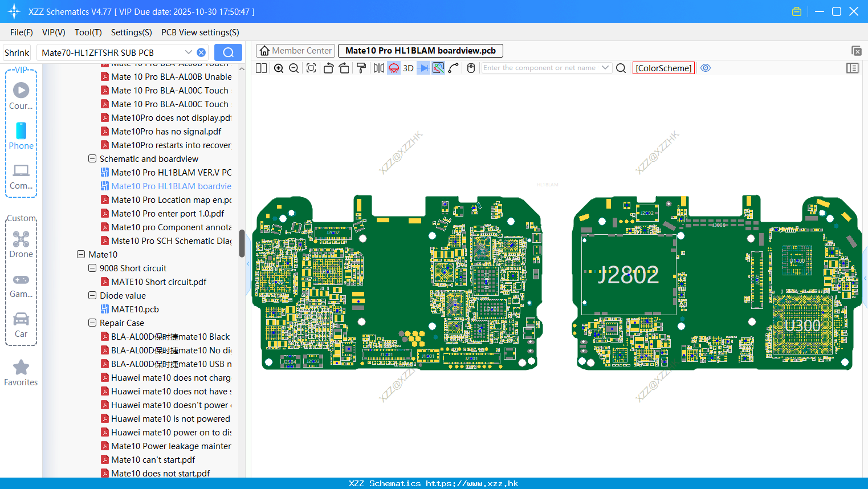Click the ColorScheme button
This screenshot has width=868, height=489.
(663, 68)
